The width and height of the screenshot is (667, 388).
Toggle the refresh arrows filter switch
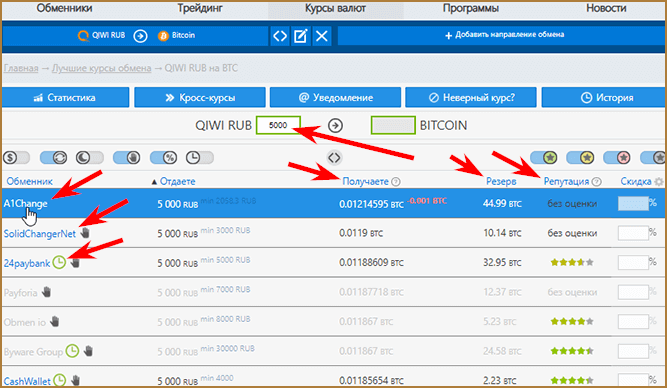[54, 158]
